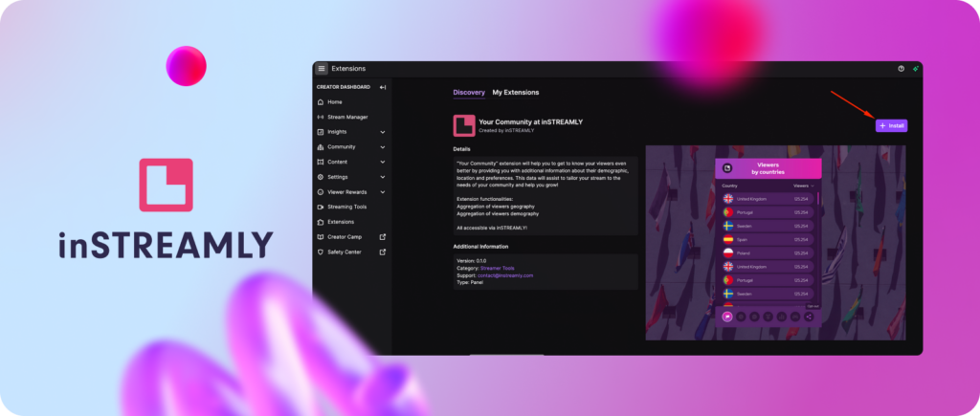980x416 pixels.
Task: Click the Poland row in viewers list
Action: (768, 253)
